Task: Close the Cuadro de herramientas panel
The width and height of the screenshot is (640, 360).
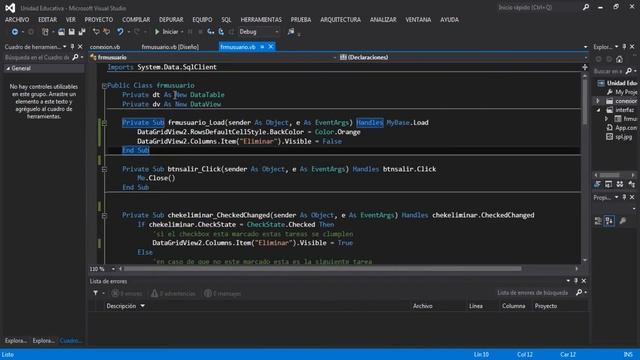Action: point(80,47)
